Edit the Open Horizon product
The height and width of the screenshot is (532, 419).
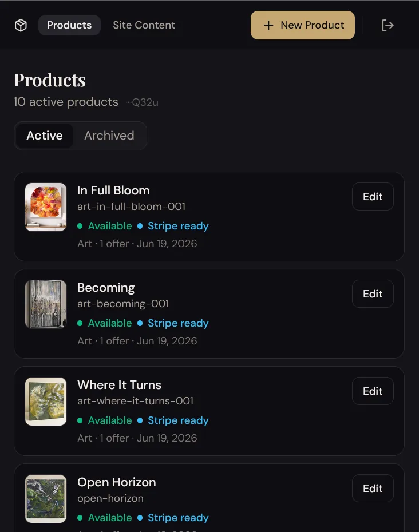pos(373,488)
